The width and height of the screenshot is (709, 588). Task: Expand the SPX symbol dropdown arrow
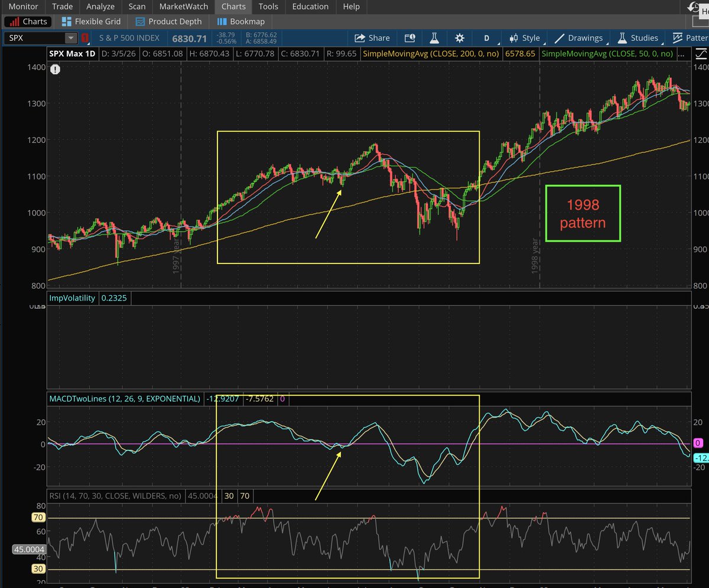(x=71, y=38)
